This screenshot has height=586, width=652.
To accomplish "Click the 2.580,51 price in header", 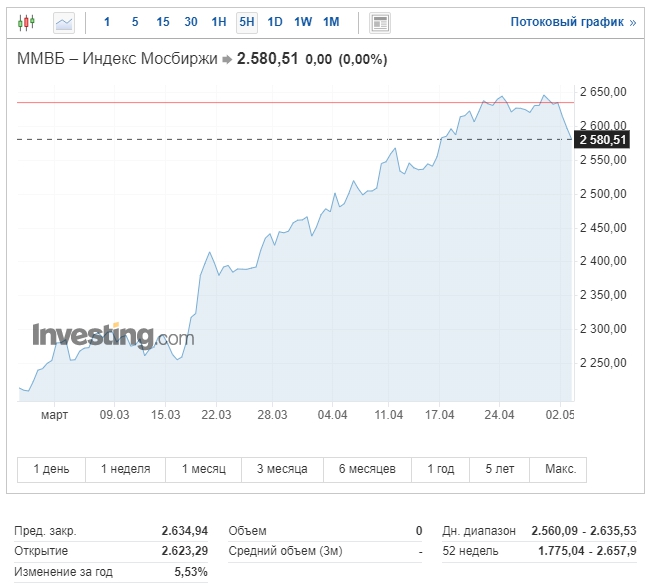I will (x=267, y=59).
